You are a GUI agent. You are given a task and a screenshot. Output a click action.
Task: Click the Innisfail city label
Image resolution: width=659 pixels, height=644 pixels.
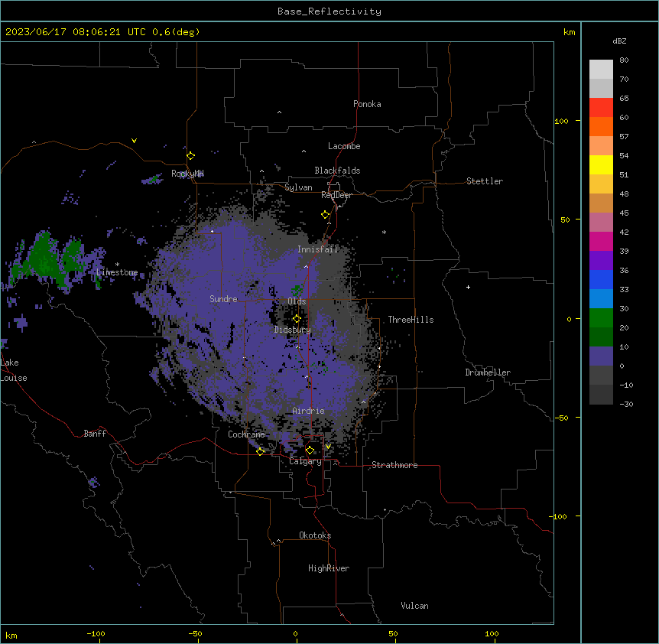coord(317,249)
